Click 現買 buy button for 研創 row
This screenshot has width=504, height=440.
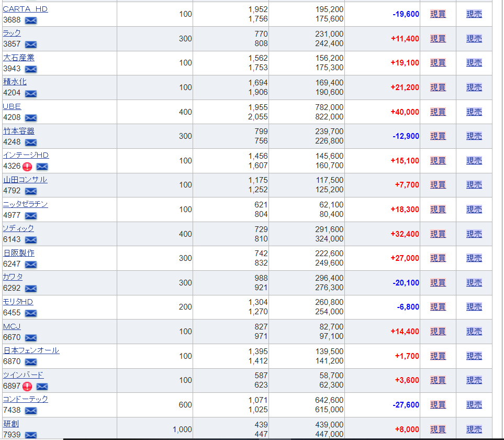(x=438, y=430)
